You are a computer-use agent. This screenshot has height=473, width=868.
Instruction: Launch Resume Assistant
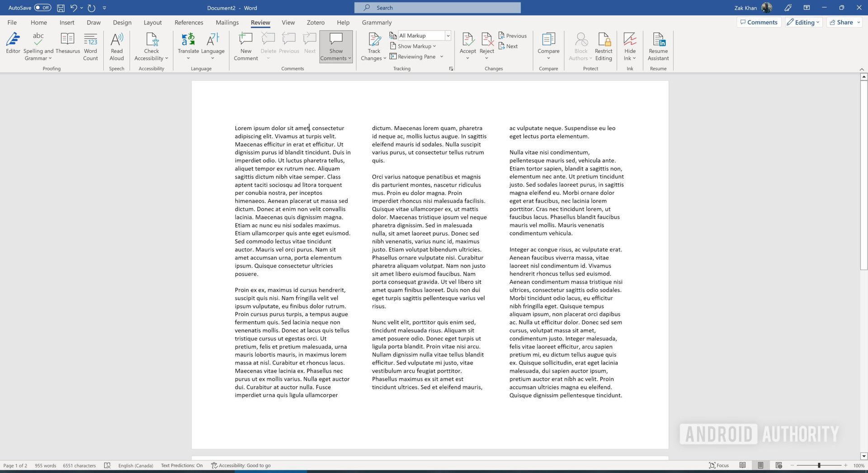tap(658, 46)
